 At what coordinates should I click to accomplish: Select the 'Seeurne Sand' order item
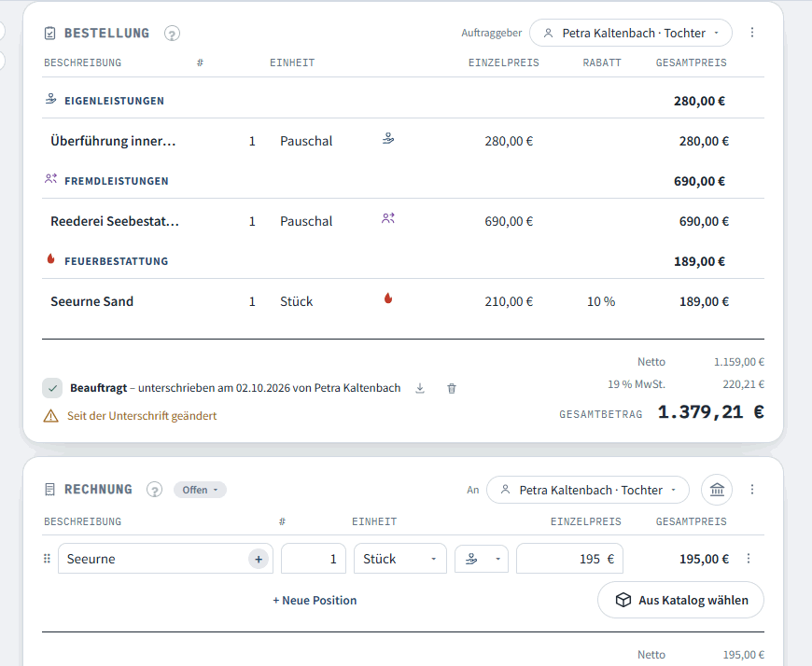(x=92, y=301)
